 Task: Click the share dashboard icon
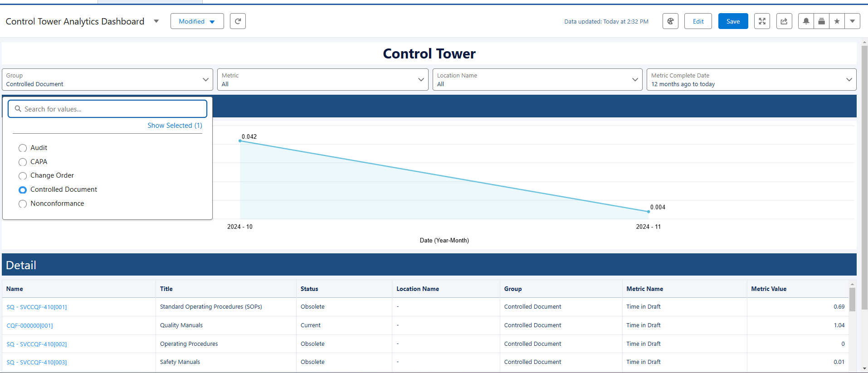click(784, 21)
